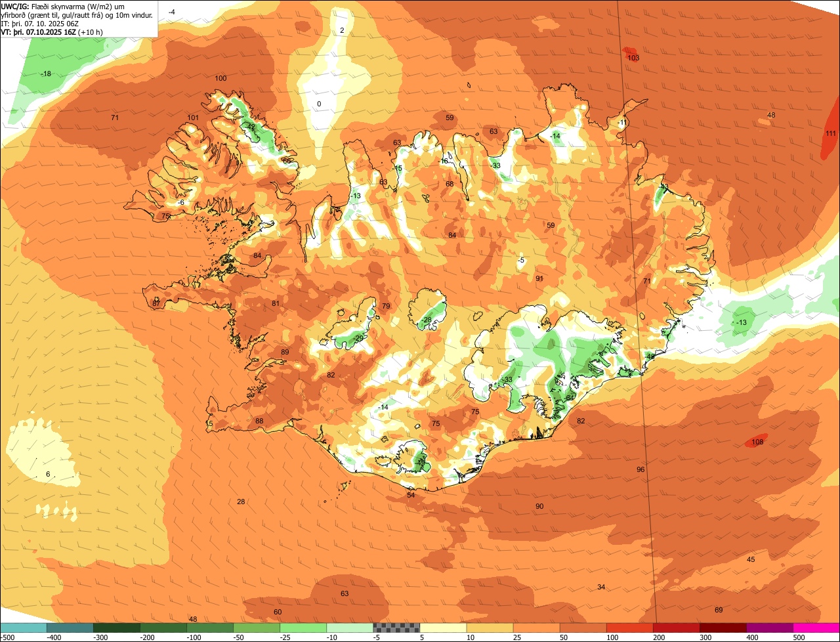Click the '-6' value on the map
Image resolution: width=840 pixels, height=642 pixels.
click(180, 202)
